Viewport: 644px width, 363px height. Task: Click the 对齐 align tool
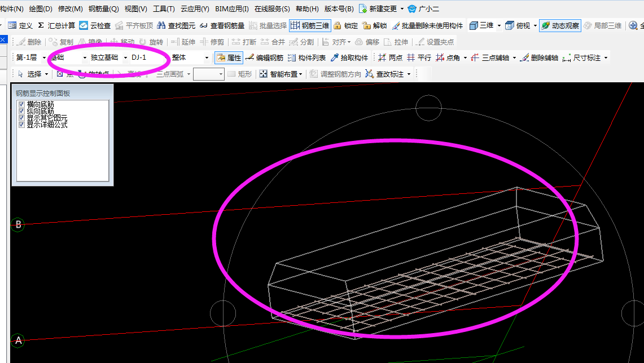(336, 42)
